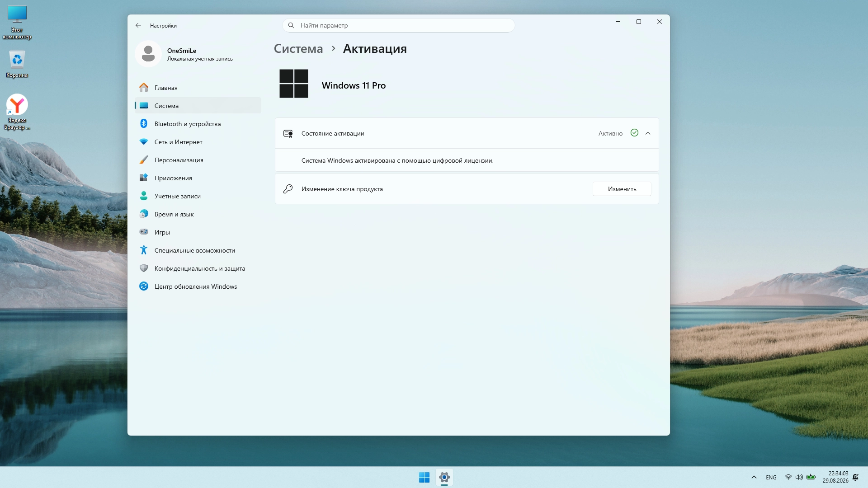The width and height of the screenshot is (868, 488).
Task: Click the ENG language indicator
Action: tap(771, 478)
